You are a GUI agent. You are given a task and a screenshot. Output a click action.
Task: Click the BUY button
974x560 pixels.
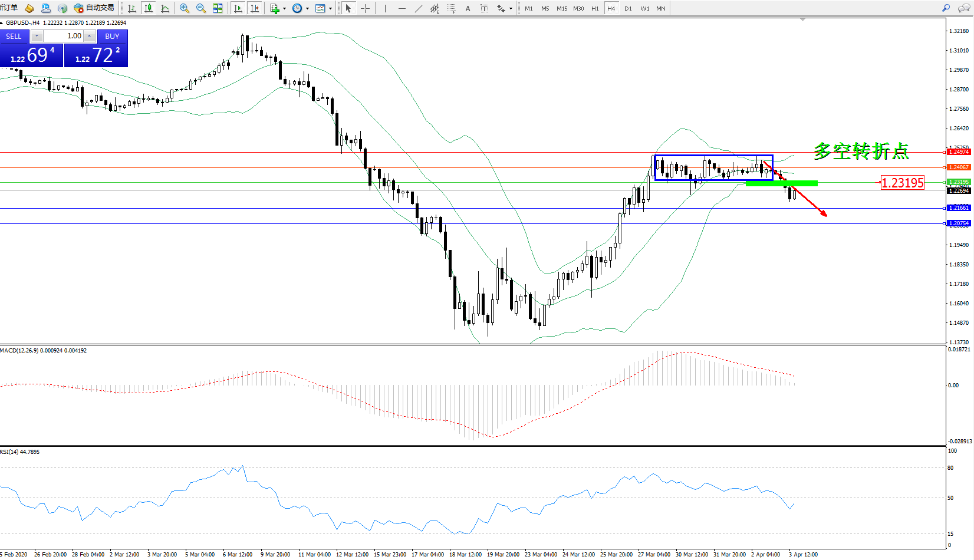pos(112,36)
